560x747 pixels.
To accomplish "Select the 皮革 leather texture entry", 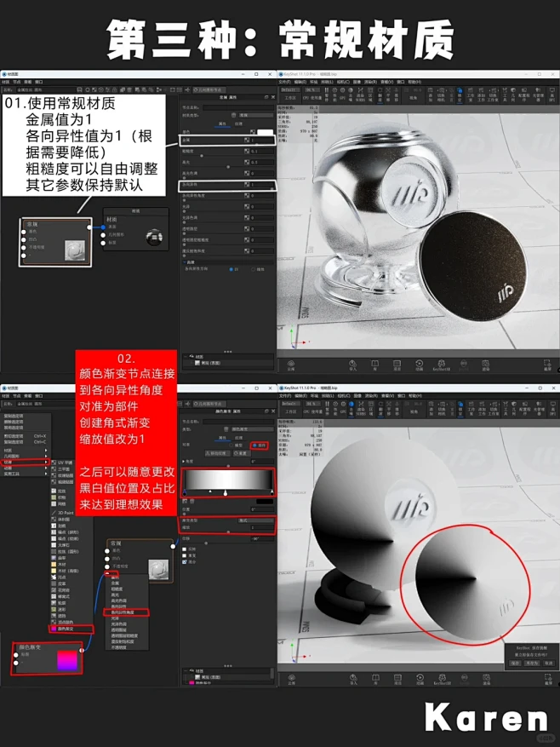I will 60,583.
